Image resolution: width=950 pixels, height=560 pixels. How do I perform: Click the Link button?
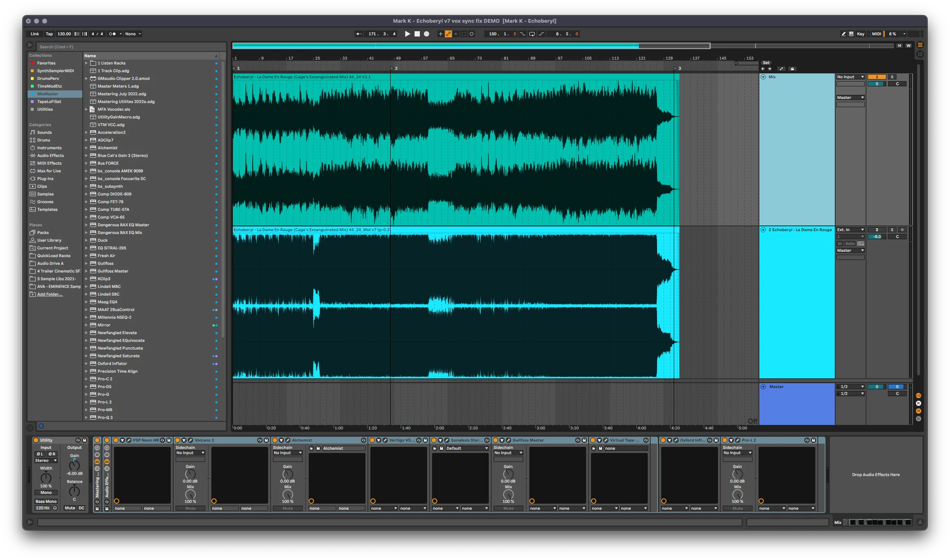coord(35,34)
